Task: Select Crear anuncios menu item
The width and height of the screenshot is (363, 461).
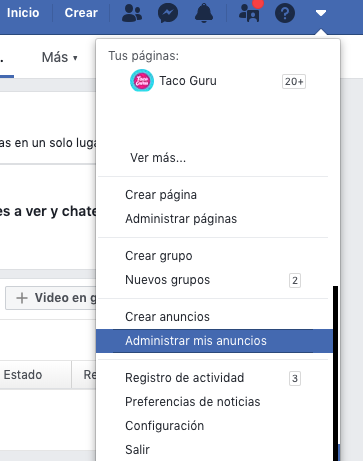Action: pos(167,317)
